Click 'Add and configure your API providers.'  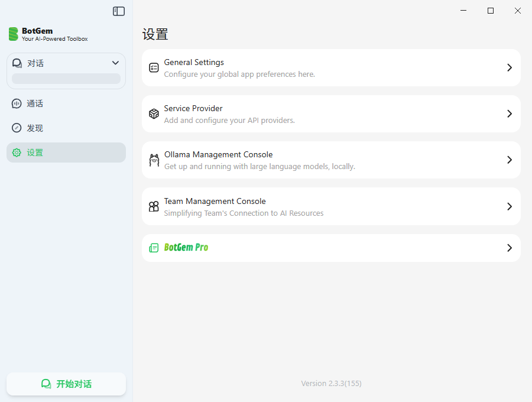point(229,121)
